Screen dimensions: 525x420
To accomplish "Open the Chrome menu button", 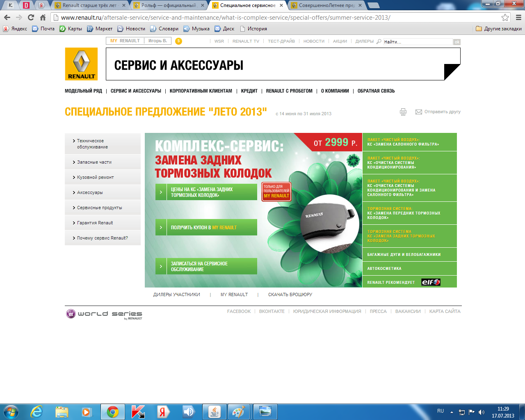I will click(x=518, y=18).
